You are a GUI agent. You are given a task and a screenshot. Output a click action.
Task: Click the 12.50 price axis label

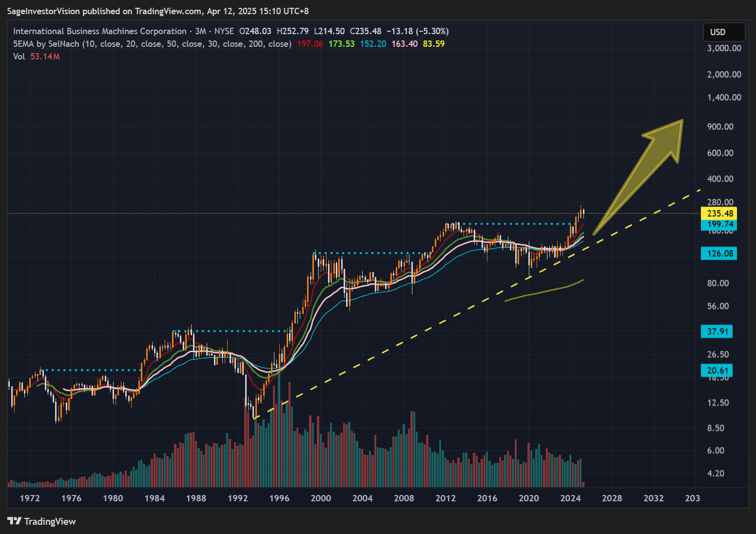718,403
